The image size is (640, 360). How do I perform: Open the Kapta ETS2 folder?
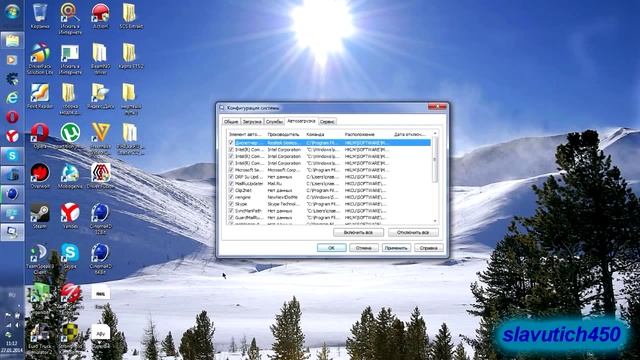(131, 56)
